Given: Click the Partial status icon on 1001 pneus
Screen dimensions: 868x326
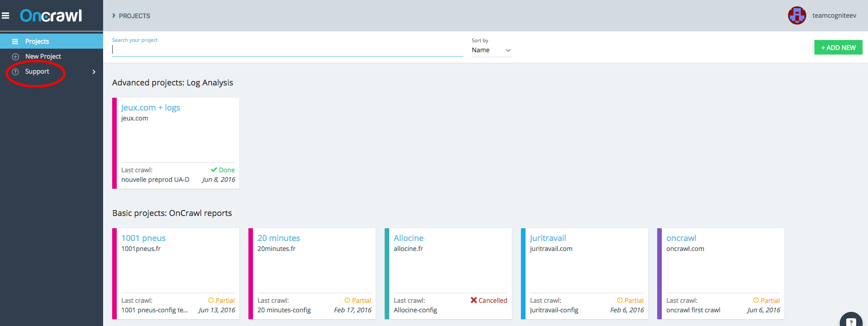Looking at the screenshot, I should point(211,300).
